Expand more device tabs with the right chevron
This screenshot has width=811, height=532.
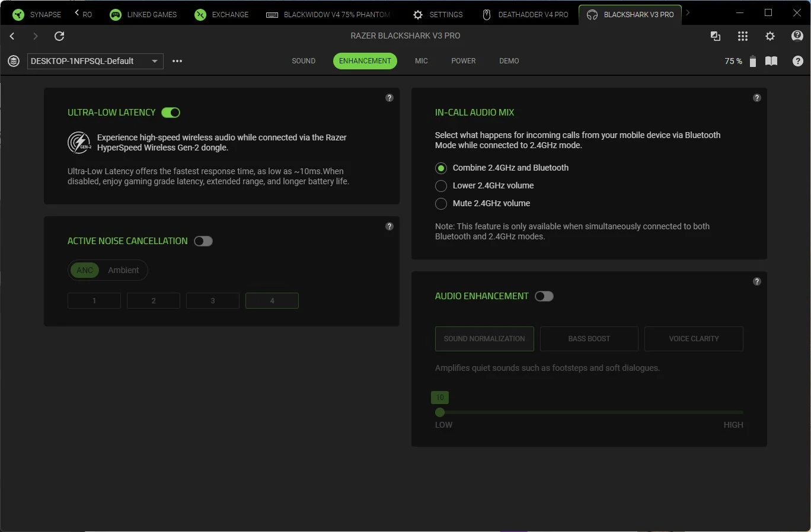tap(688, 13)
